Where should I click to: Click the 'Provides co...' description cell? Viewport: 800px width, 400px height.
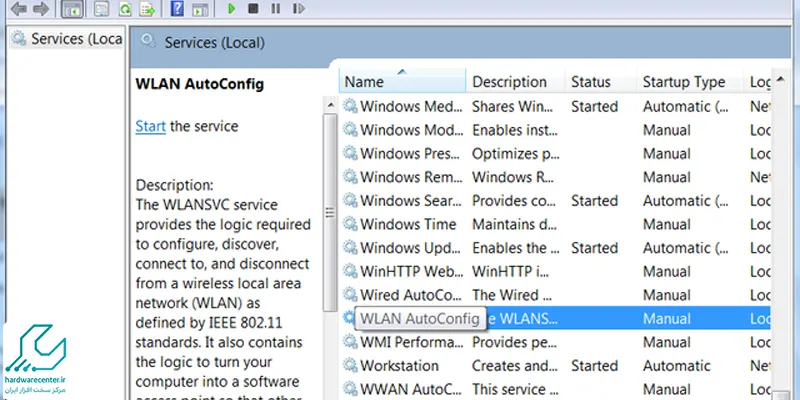click(x=513, y=201)
